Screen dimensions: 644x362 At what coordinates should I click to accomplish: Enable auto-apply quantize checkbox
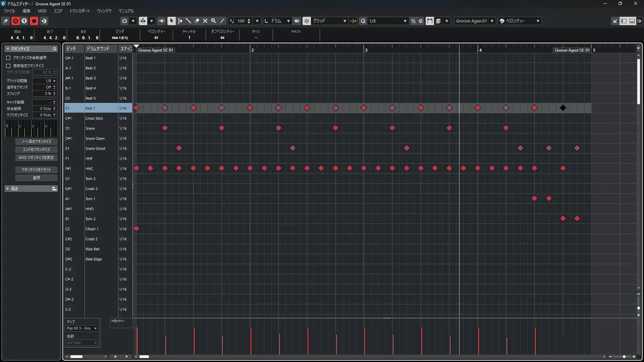(x=8, y=58)
